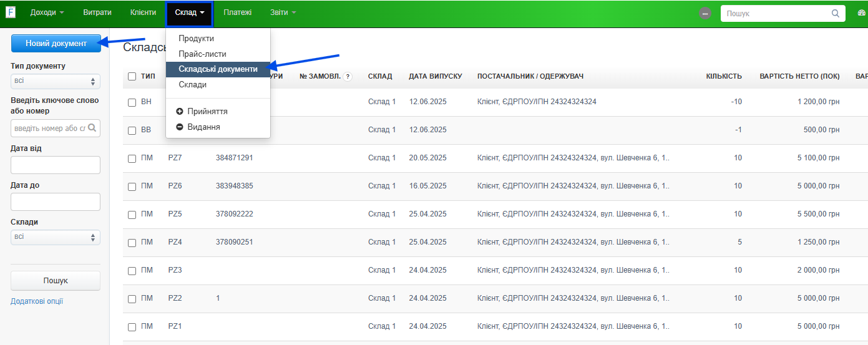
Task: Toggle the select-all checkbox in table header
Action: pos(132,77)
